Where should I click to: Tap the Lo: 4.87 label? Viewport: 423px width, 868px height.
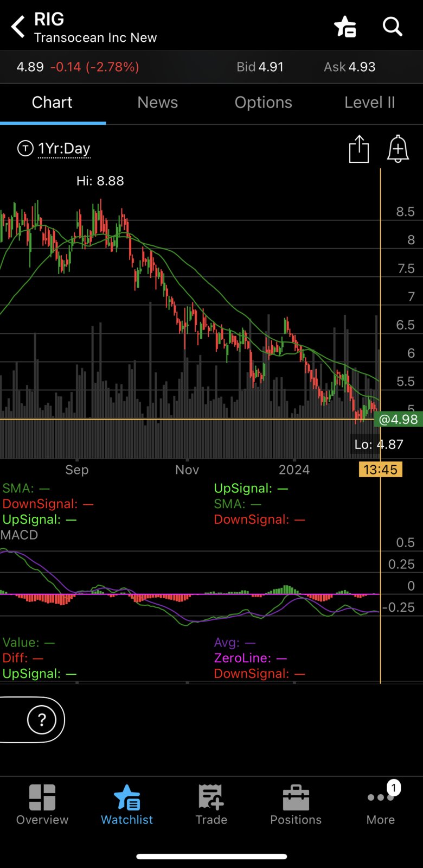(x=379, y=444)
